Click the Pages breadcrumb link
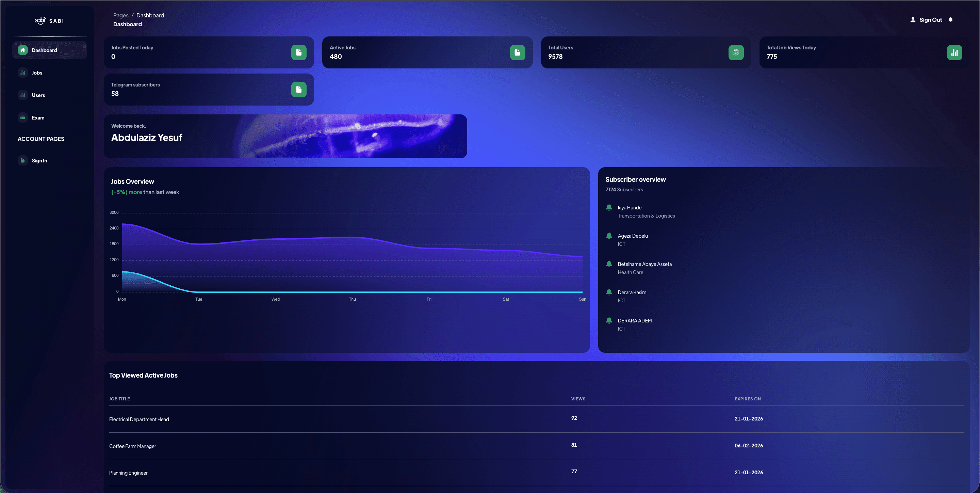 (x=120, y=16)
